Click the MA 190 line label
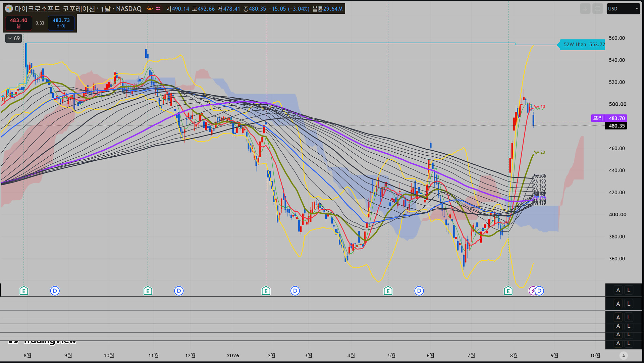Image resolution: width=644 pixels, height=363 pixels. (x=539, y=181)
